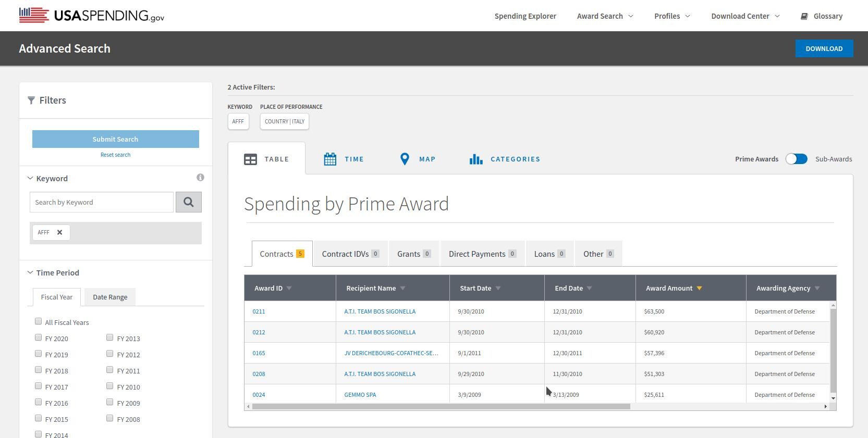The image size is (868, 438).
Task: Select Fiscal Year tab
Action: [x=57, y=297]
